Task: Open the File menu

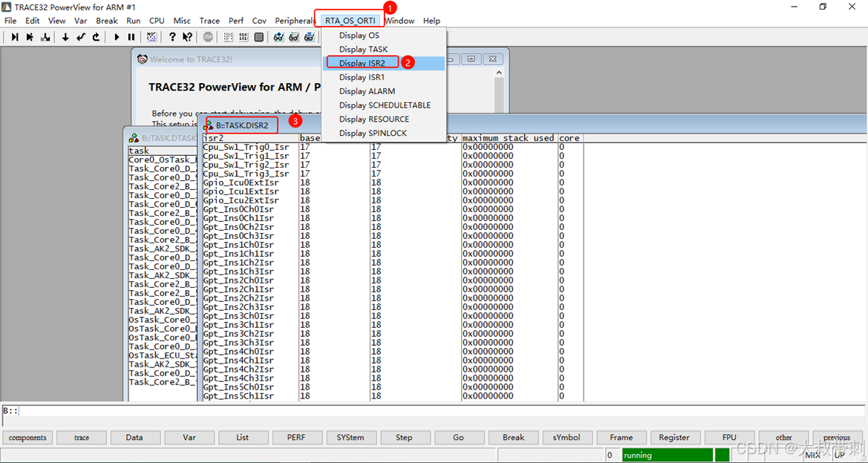Action: pos(10,21)
